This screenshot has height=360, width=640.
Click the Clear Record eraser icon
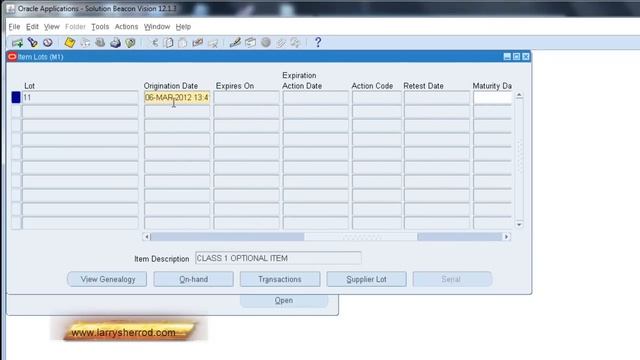pos(198,42)
